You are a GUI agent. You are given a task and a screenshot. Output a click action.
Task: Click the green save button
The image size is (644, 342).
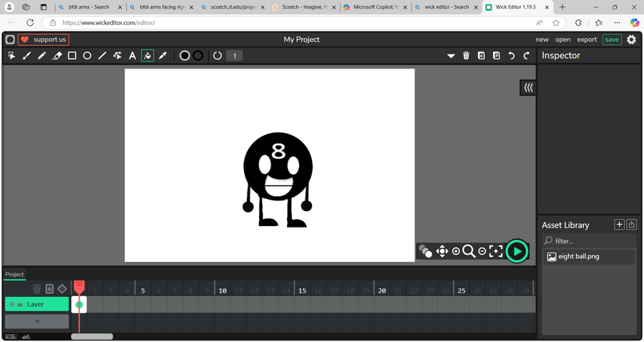pos(612,39)
